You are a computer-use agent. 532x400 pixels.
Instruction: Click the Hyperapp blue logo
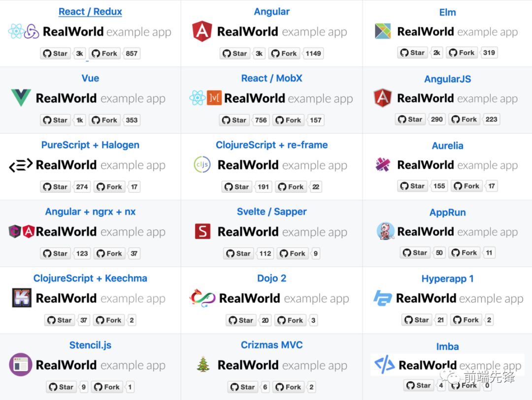pos(383,298)
